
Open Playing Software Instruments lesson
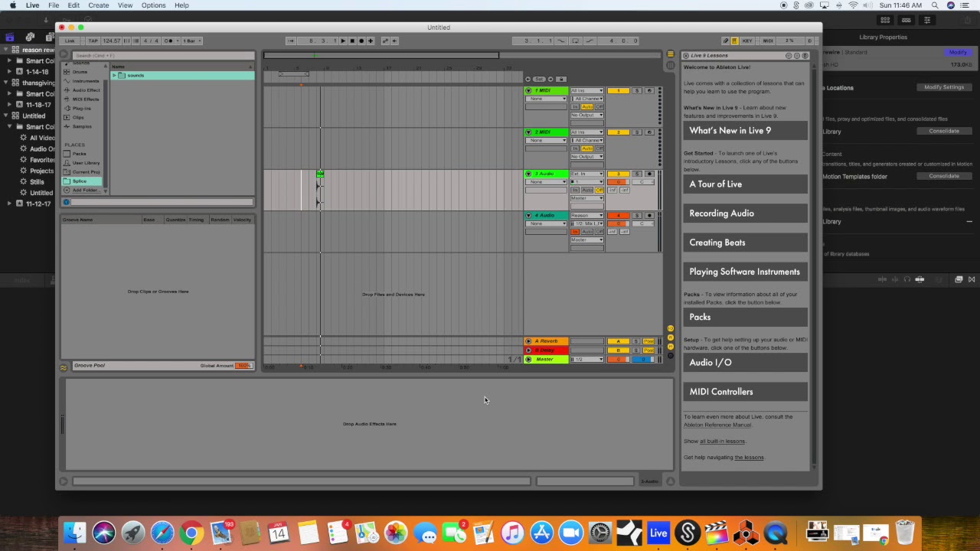745,272
